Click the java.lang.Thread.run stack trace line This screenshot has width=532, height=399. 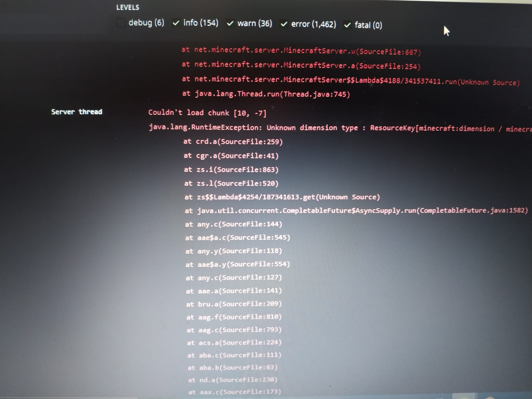266,94
